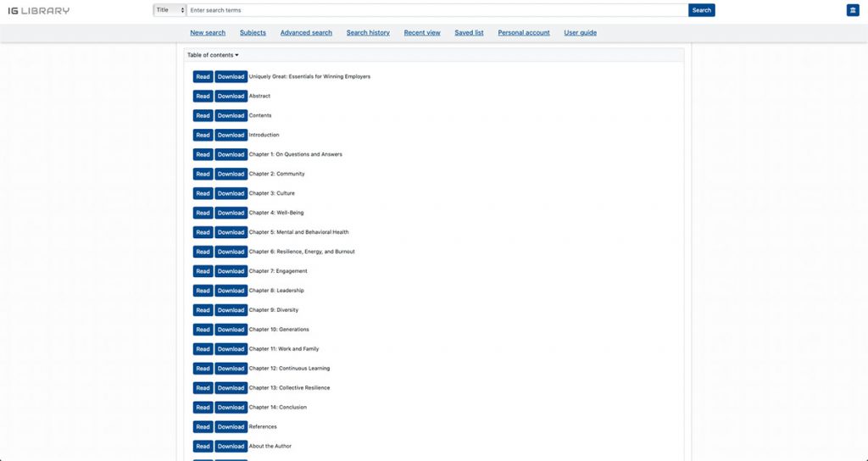Collapse the Table of contents expander
868x461 pixels.
click(213, 55)
